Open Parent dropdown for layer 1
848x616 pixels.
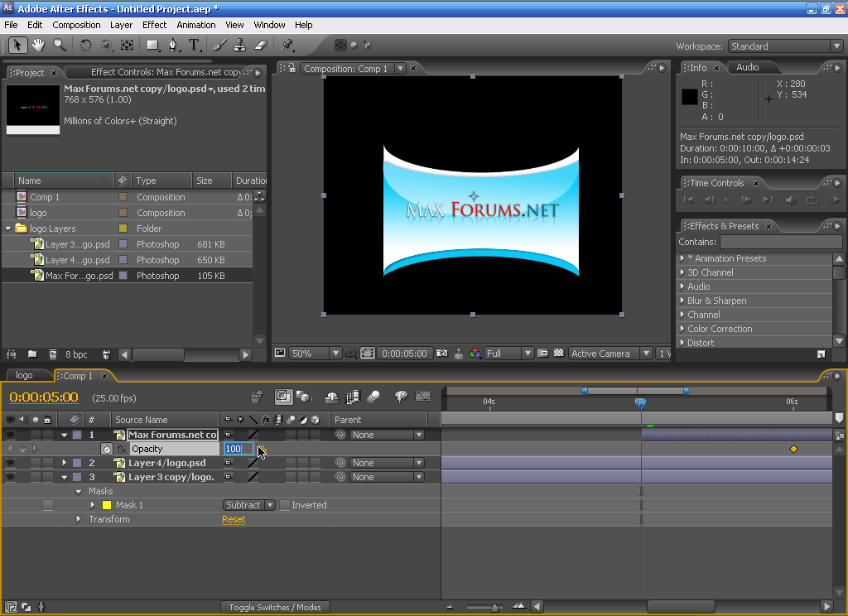pyautogui.click(x=386, y=435)
